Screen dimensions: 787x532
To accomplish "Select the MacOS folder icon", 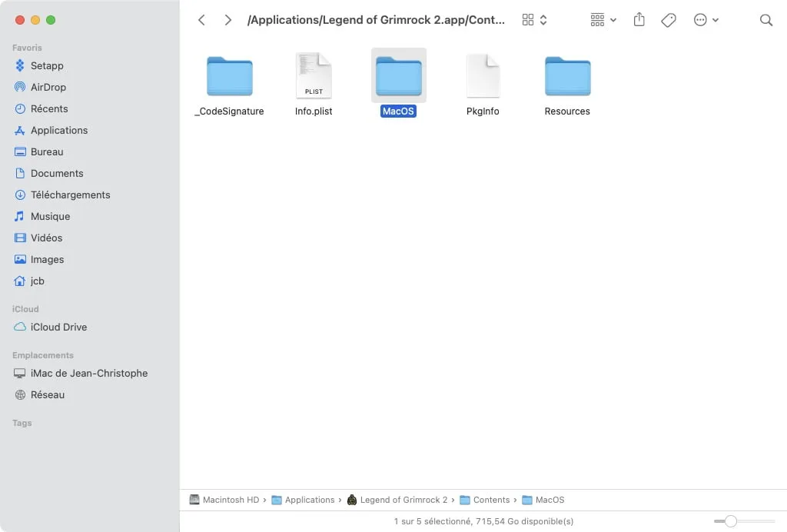I will [399, 76].
